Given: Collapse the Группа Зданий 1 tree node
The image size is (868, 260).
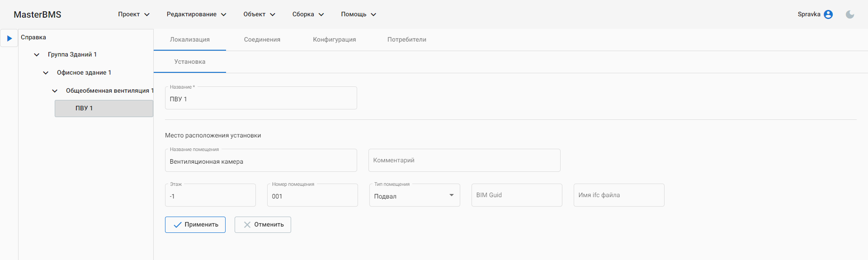Looking at the screenshot, I should coord(37,55).
